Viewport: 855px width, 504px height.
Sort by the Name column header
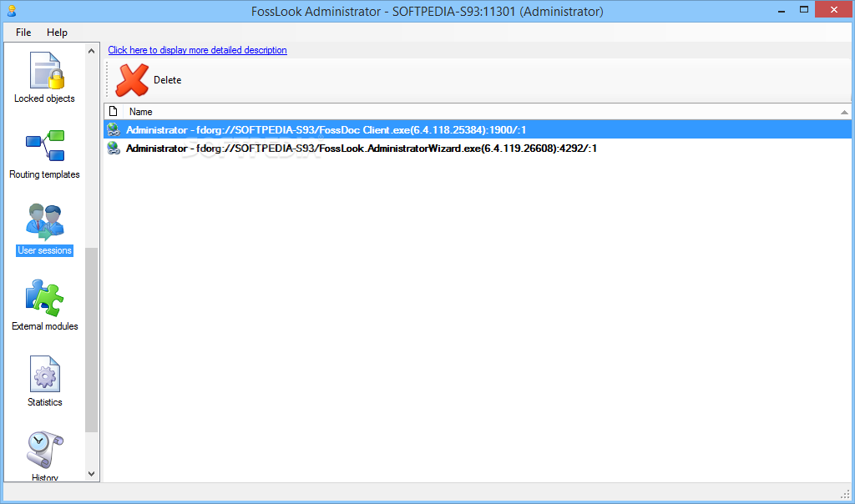point(140,112)
